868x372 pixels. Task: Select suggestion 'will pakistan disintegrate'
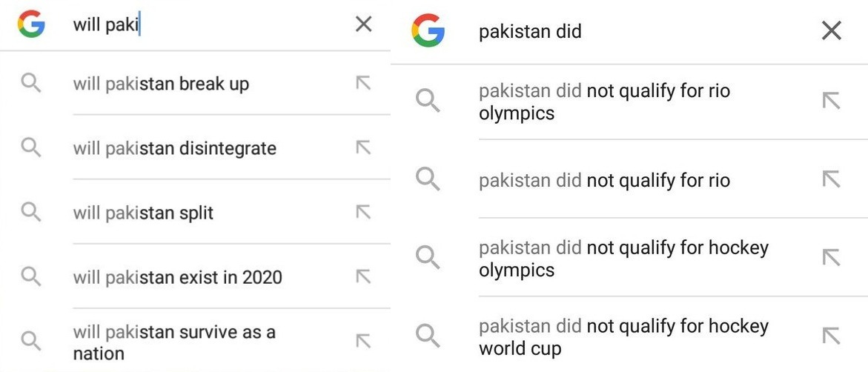point(195,147)
